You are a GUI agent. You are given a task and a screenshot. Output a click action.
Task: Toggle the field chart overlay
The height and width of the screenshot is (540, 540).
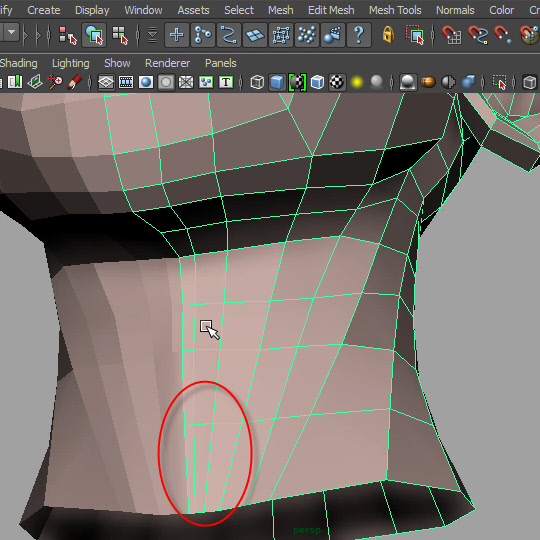[186, 82]
